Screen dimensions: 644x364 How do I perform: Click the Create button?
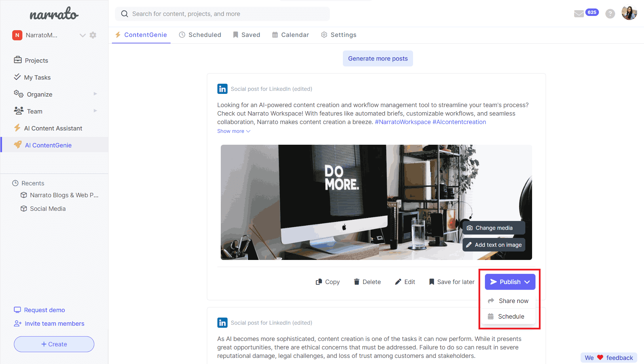(x=54, y=344)
